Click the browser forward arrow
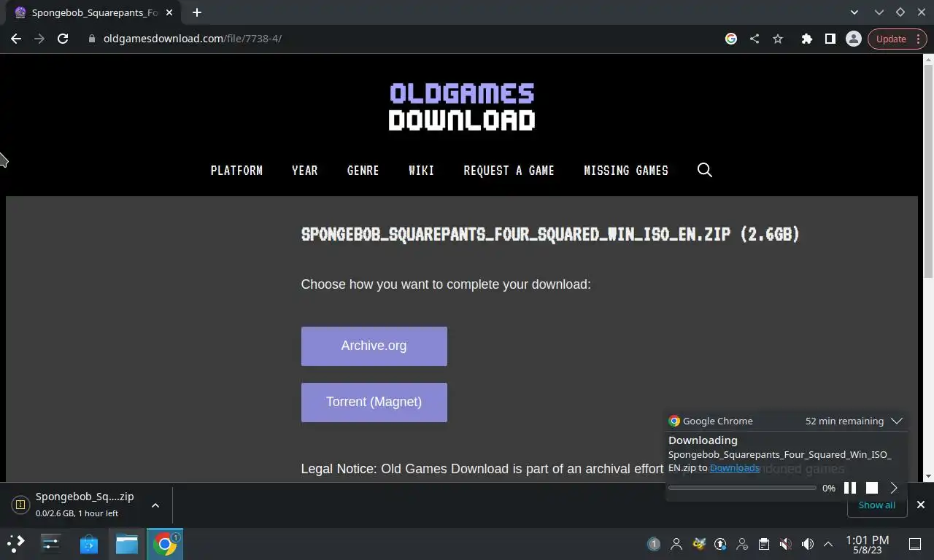Image resolution: width=934 pixels, height=560 pixels. point(39,39)
